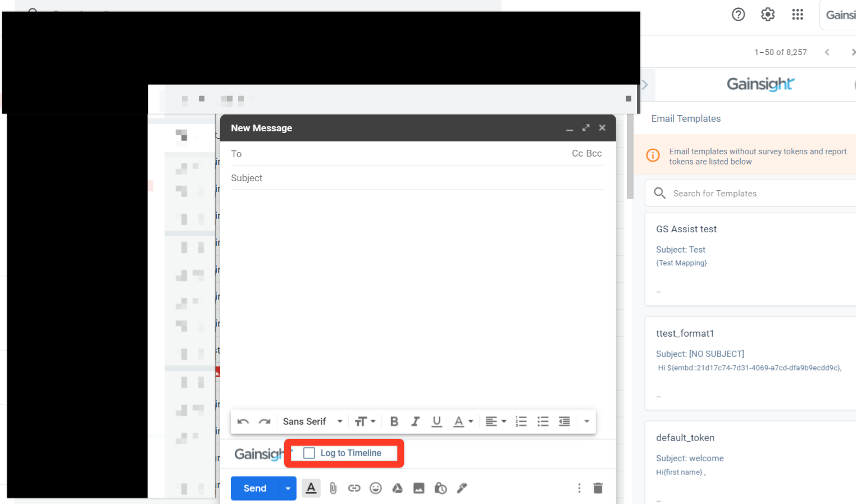Add Bcc recipients

click(x=594, y=154)
